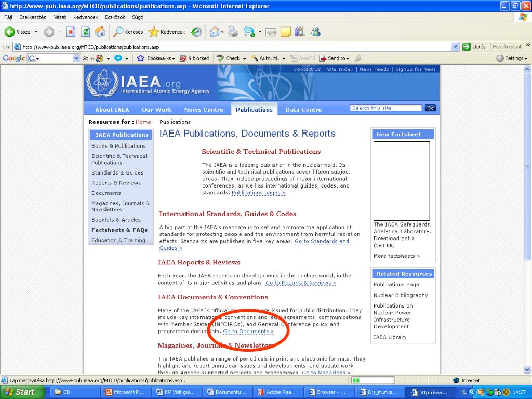
Task: Click the 9 blocked popup blocker icon
Action: 183,58
